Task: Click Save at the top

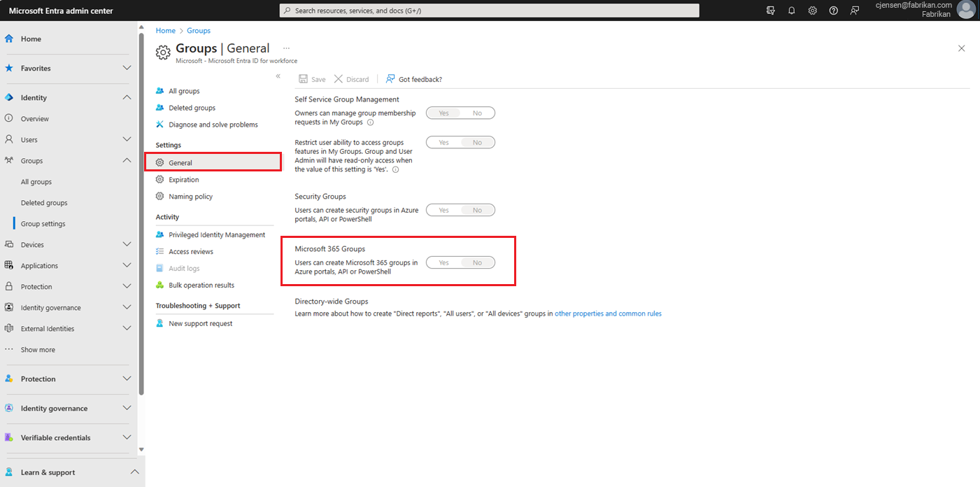Action: pyautogui.click(x=311, y=79)
